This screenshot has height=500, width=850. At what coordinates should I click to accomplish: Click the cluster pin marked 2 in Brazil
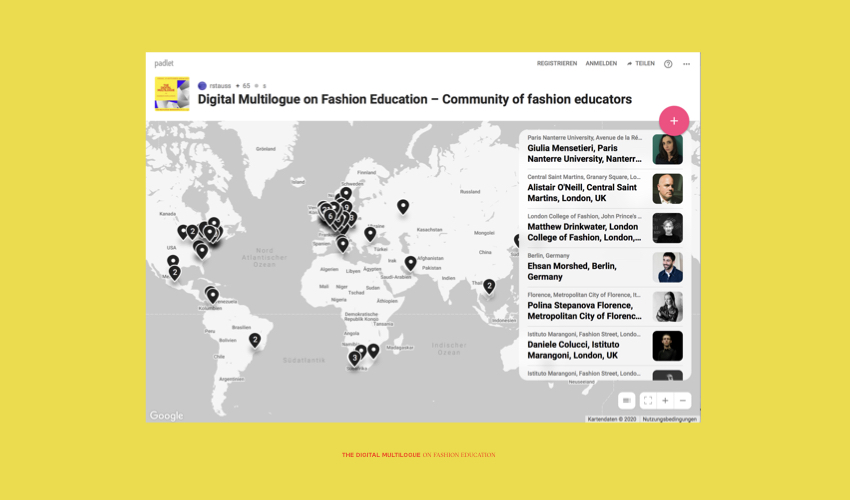pos(255,340)
